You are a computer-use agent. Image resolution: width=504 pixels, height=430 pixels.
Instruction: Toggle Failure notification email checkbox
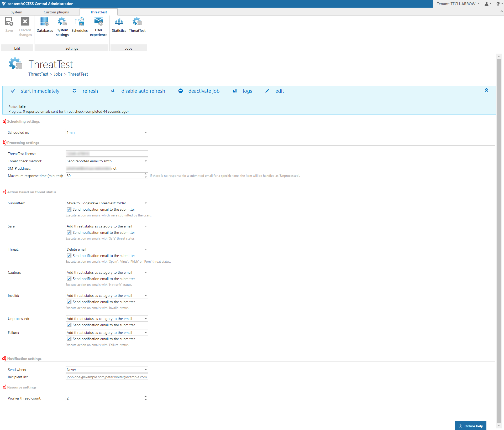tap(69, 339)
